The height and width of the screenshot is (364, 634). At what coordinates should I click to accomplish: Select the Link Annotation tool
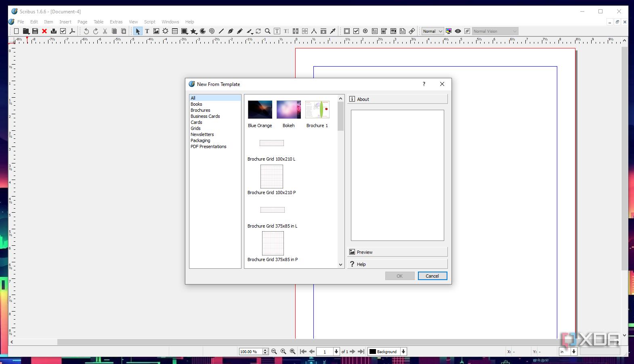click(412, 31)
